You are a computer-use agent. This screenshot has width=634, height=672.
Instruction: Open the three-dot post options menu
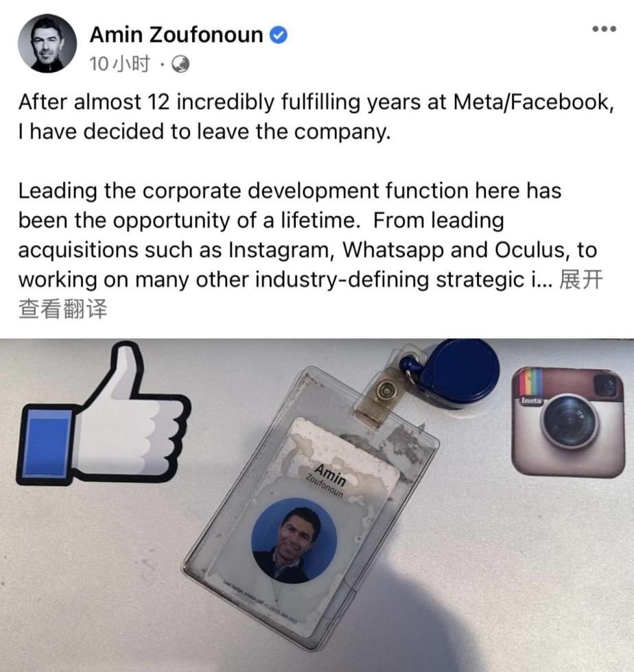click(x=604, y=29)
